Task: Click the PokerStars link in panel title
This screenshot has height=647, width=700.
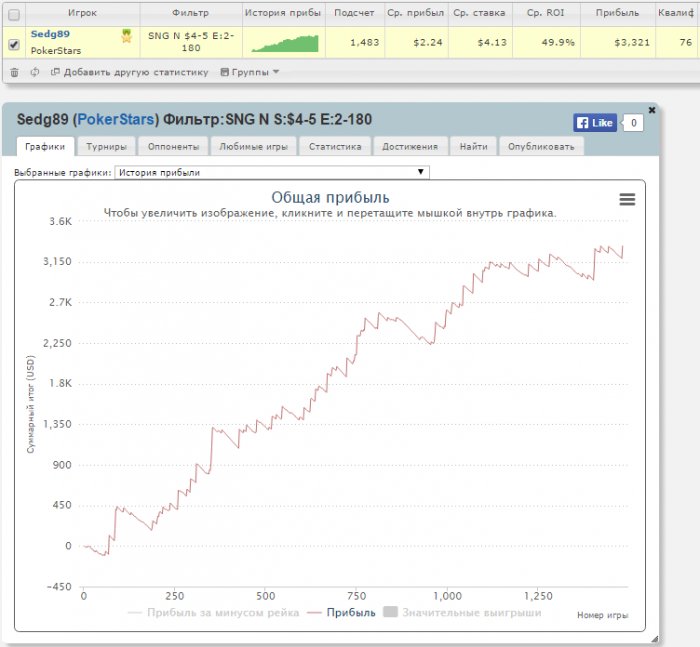Action: tap(116, 120)
